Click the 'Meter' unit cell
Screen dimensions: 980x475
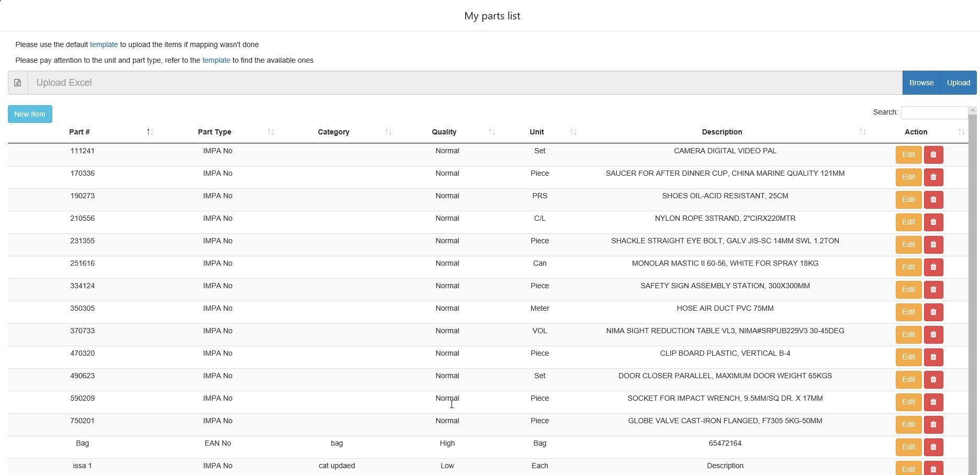[540, 309]
